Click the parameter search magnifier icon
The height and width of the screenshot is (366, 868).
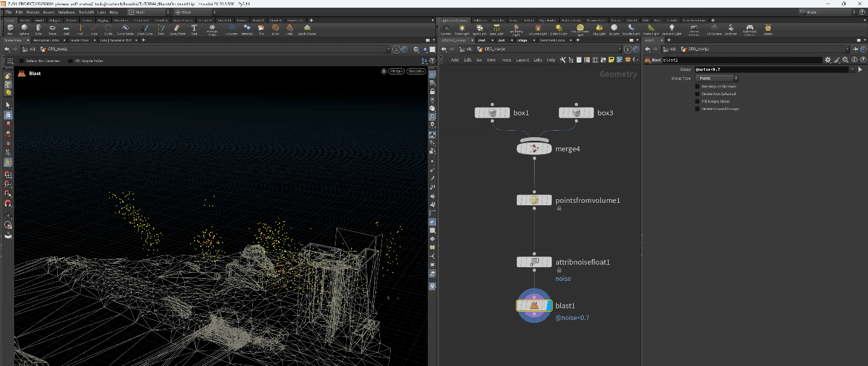click(846, 60)
